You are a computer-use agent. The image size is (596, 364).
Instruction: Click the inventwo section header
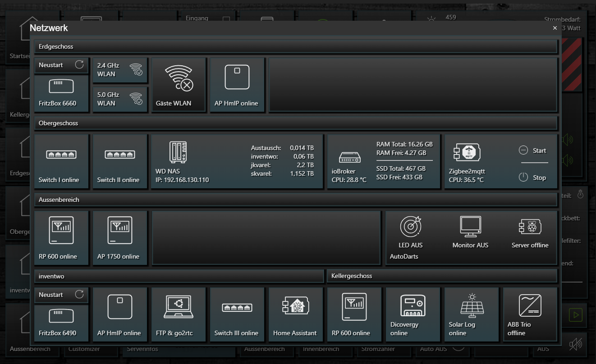click(179, 276)
